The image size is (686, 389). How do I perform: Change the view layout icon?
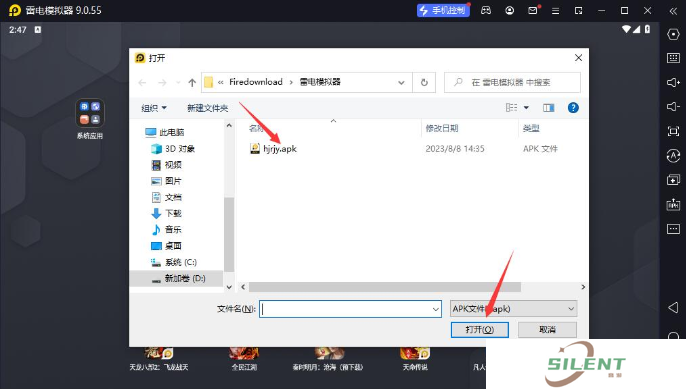point(511,108)
